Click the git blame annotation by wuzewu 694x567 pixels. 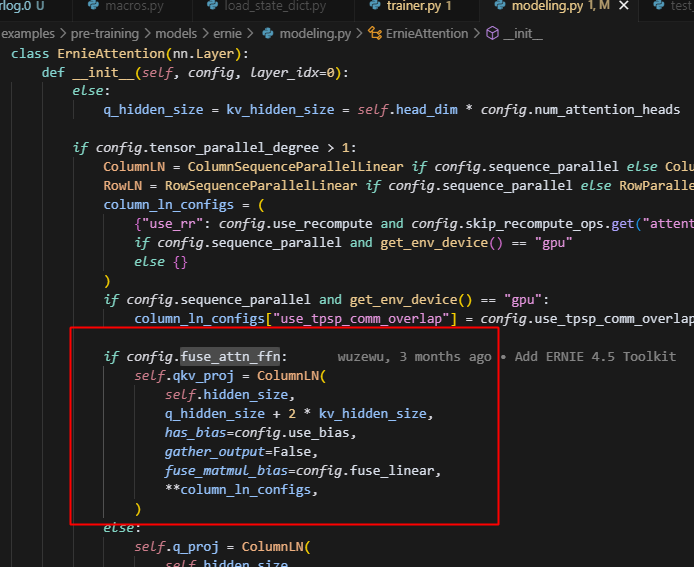pos(506,357)
